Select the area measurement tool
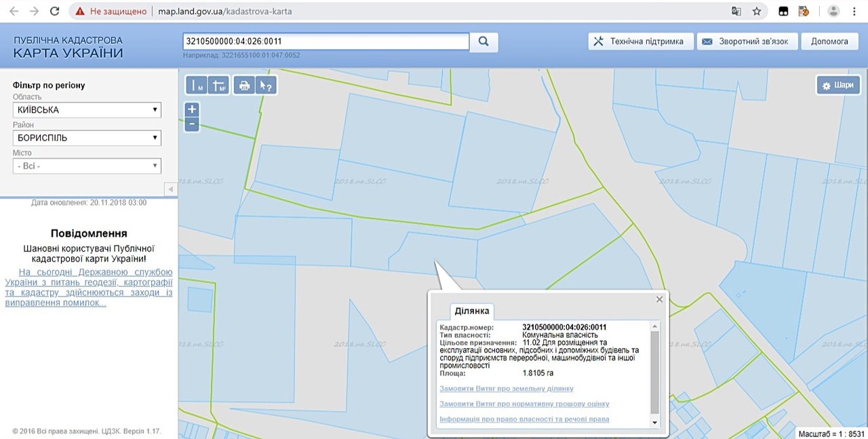 (x=218, y=85)
